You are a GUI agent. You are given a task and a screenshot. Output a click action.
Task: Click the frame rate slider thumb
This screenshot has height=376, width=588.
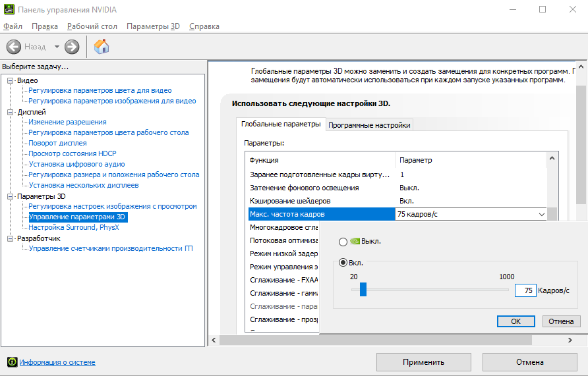point(363,289)
